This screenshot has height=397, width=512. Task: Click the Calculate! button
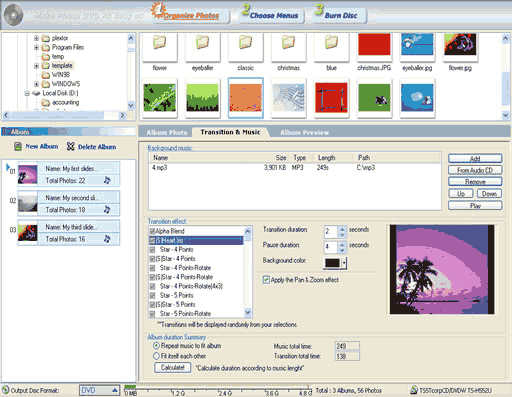point(172,367)
